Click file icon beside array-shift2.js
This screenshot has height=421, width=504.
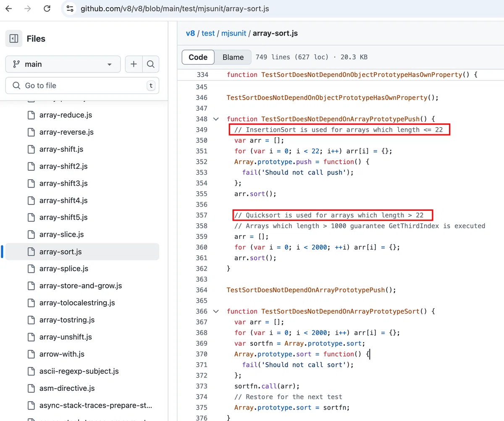pos(31,166)
